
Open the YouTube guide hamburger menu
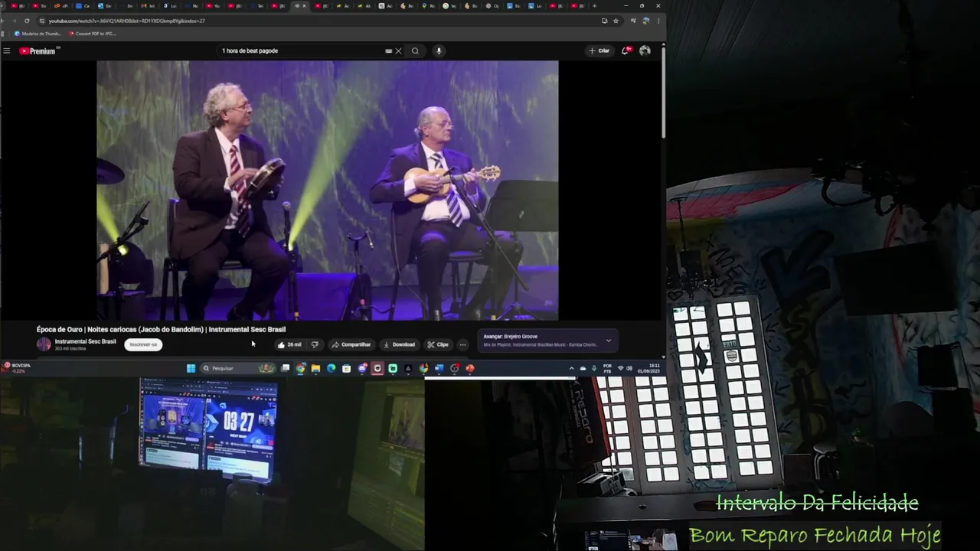7,51
